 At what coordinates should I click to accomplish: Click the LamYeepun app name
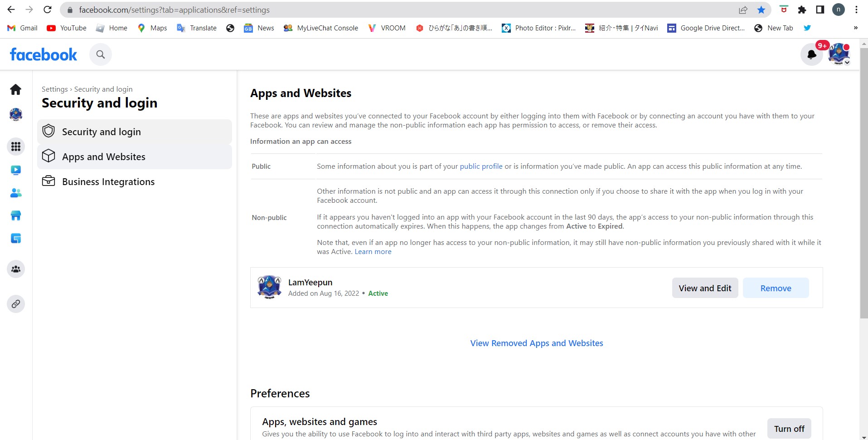pos(310,283)
